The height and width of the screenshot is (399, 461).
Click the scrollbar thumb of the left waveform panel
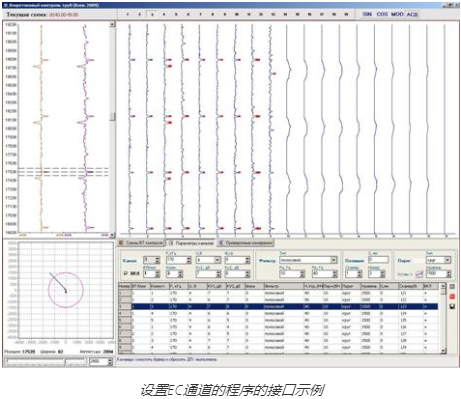pyautogui.click(x=112, y=117)
